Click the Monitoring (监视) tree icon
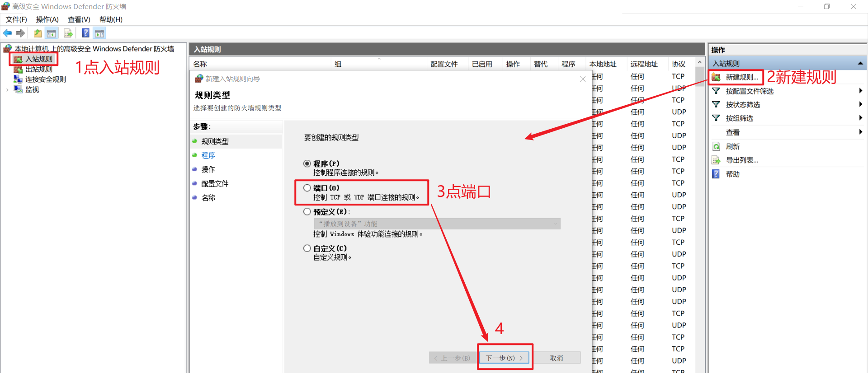This screenshot has width=868, height=373. coord(18,89)
